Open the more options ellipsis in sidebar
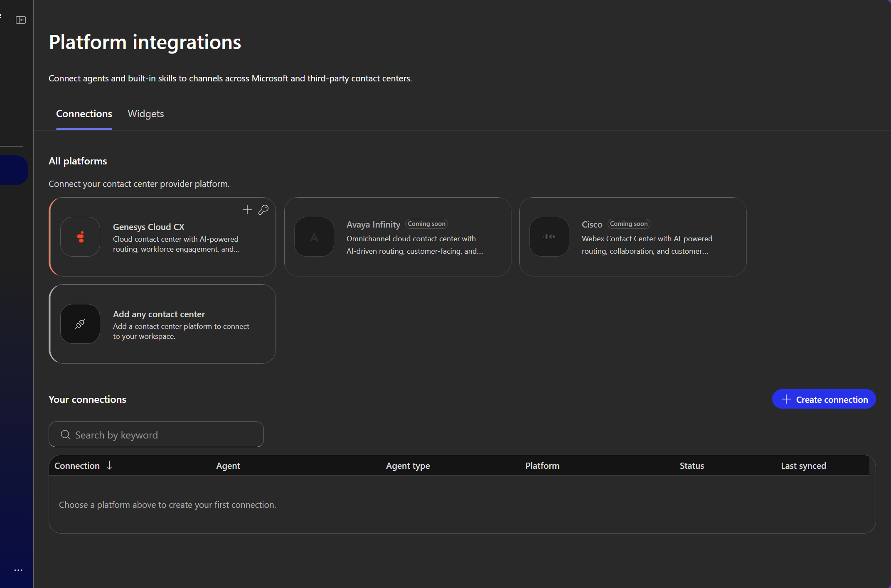 coord(18,570)
